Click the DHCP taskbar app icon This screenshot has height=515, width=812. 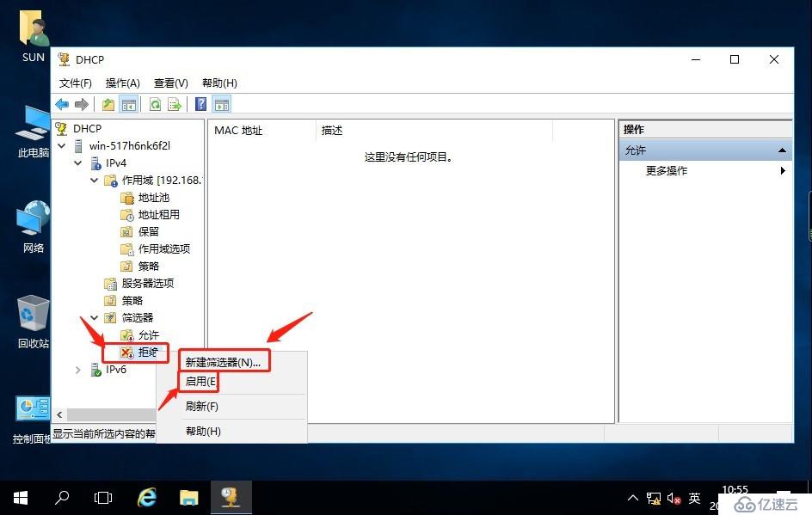coord(231,498)
